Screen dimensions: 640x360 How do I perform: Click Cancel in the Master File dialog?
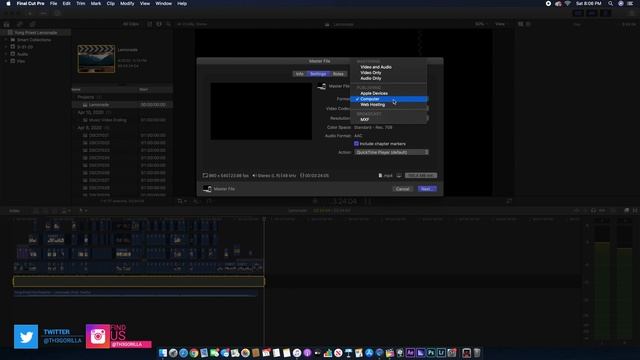tap(402, 189)
